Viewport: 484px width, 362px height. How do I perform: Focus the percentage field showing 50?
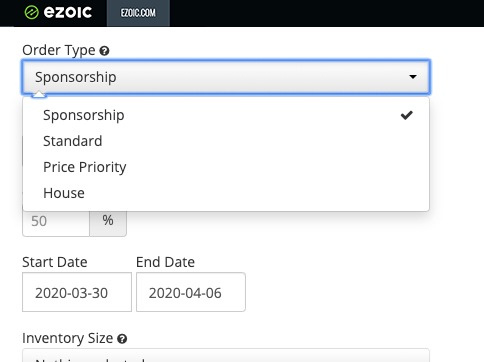point(56,222)
